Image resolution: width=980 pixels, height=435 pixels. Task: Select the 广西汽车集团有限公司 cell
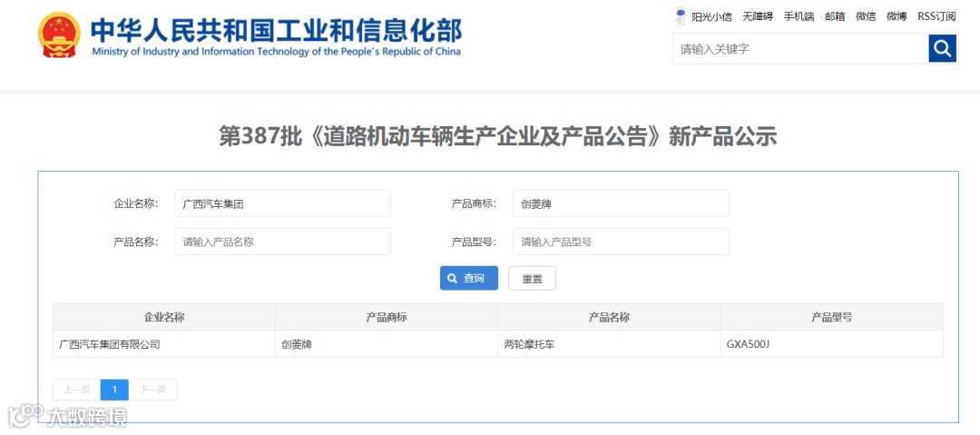[x=163, y=344]
